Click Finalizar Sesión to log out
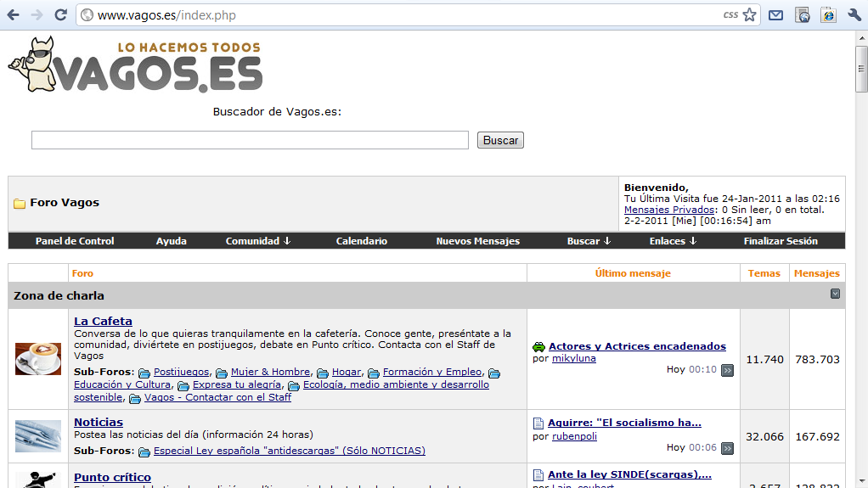 pyautogui.click(x=781, y=241)
